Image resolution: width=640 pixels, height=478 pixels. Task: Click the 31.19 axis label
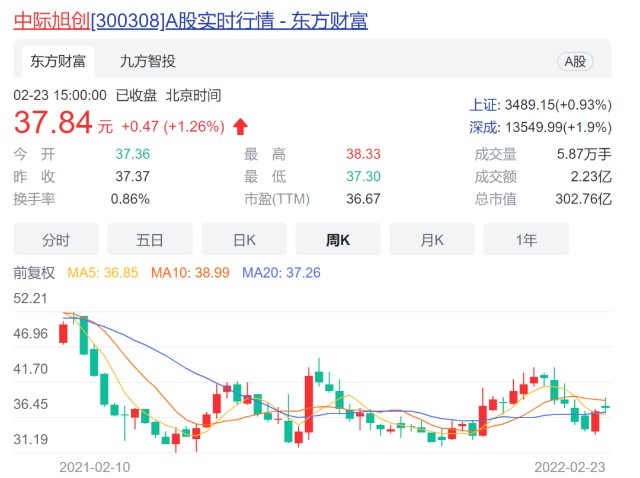click(x=30, y=440)
